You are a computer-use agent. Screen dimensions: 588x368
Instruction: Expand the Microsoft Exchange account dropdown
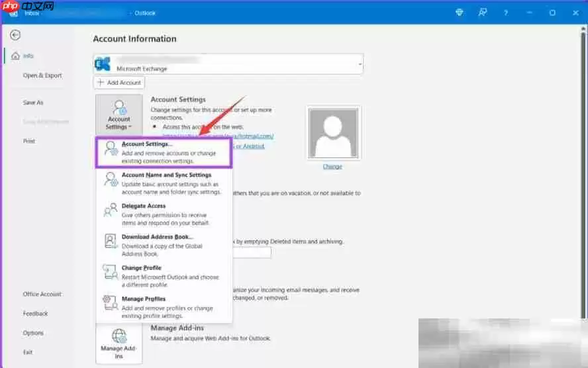[x=360, y=64]
